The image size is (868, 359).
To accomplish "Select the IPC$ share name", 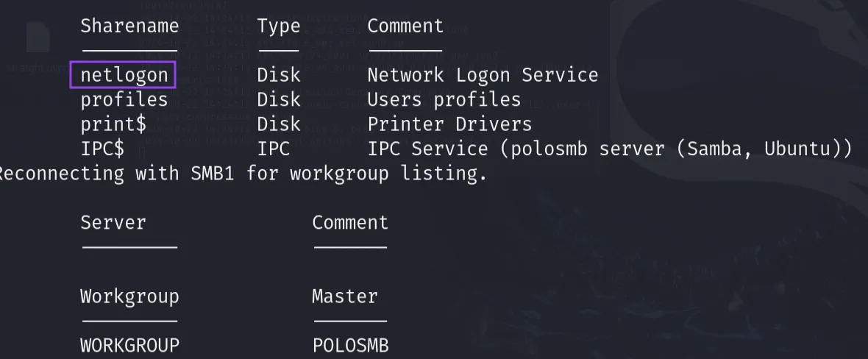I will (102, 149).
